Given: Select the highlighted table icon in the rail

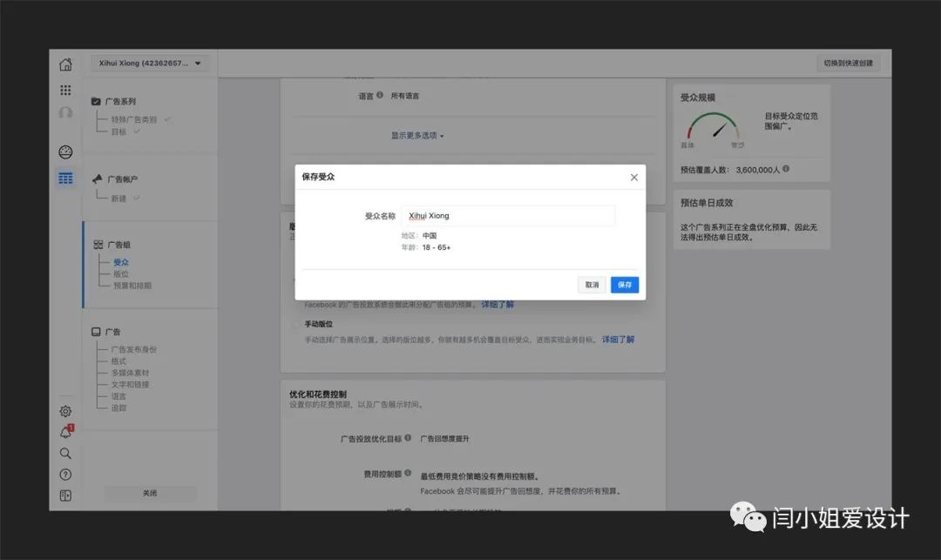Looking at the screenshot, I should click(65, 178).
